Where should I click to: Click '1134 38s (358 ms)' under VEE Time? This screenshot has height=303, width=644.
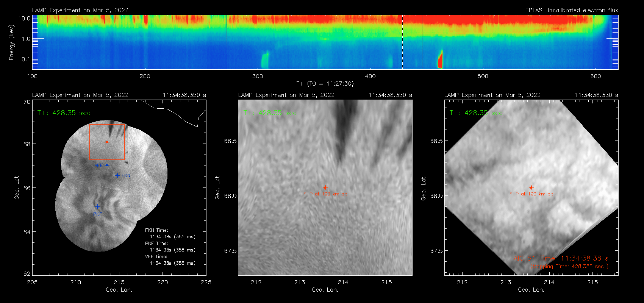173,263
